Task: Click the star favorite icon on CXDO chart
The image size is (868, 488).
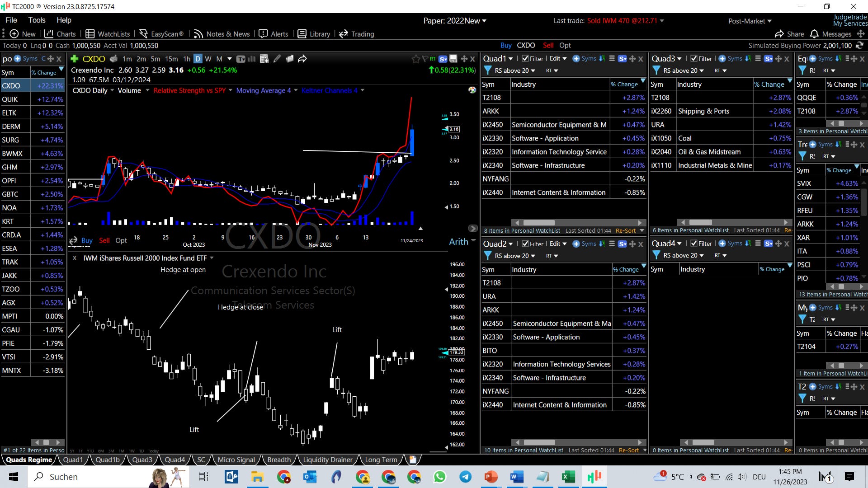Action: click(x=415, y=59)
